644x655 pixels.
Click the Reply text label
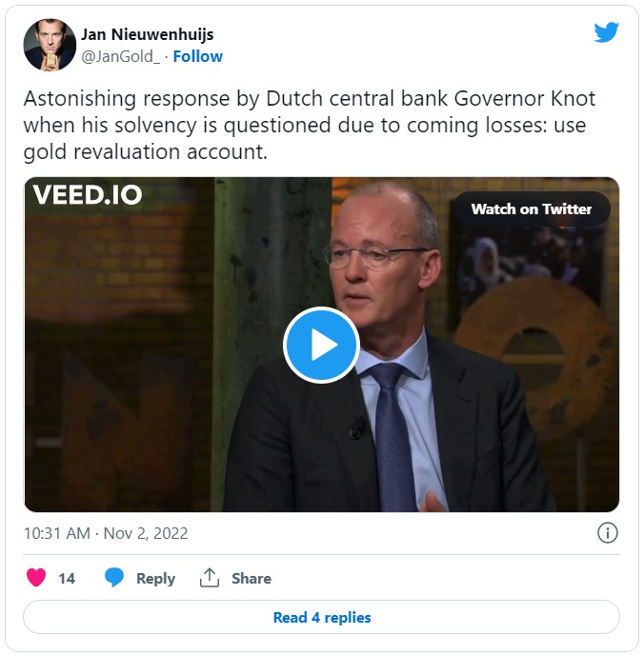[155, 578]
